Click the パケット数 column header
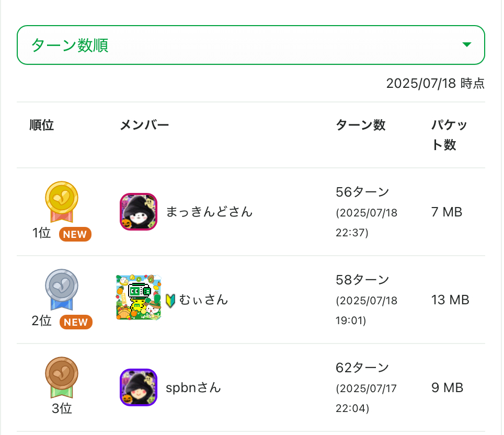 click(449, 135)
